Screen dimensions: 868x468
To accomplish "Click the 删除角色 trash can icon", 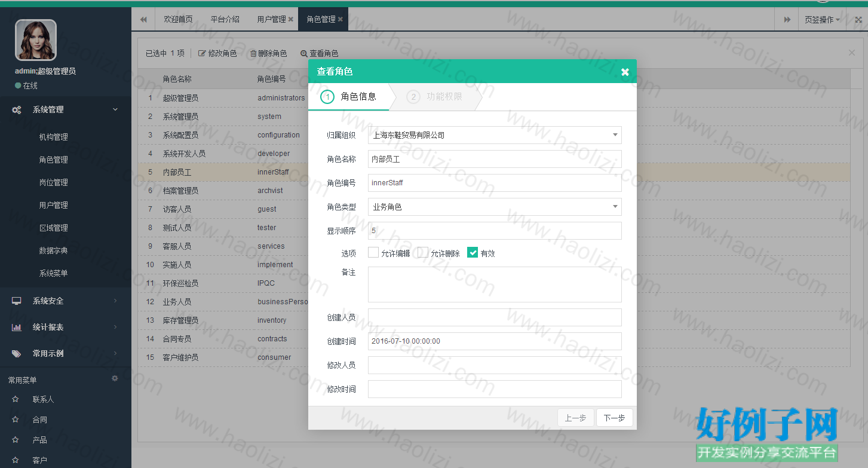I will point(253,53).
